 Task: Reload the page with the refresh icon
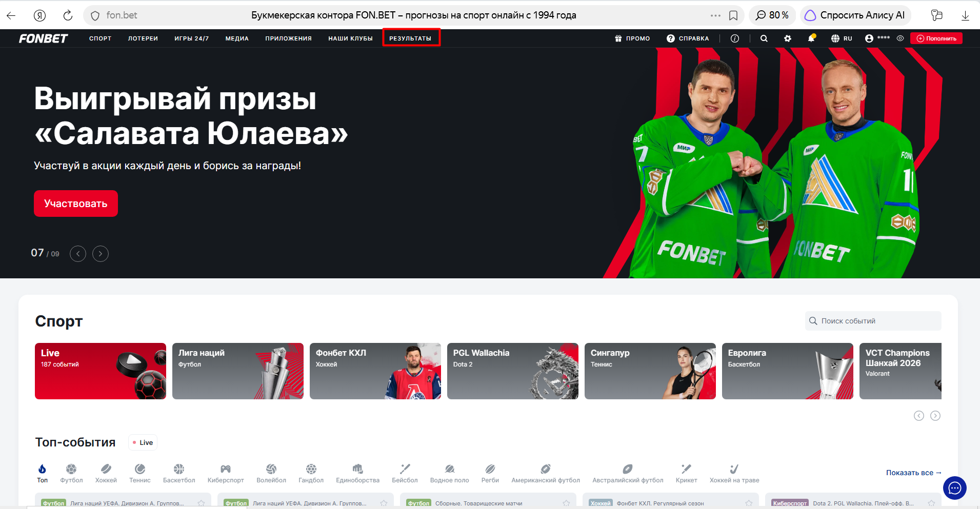(68, 15)
